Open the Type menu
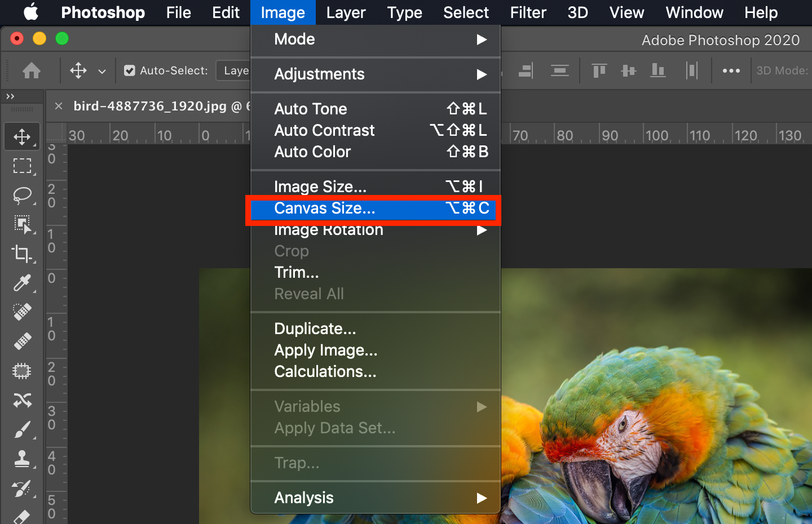 tap(404, 12)
